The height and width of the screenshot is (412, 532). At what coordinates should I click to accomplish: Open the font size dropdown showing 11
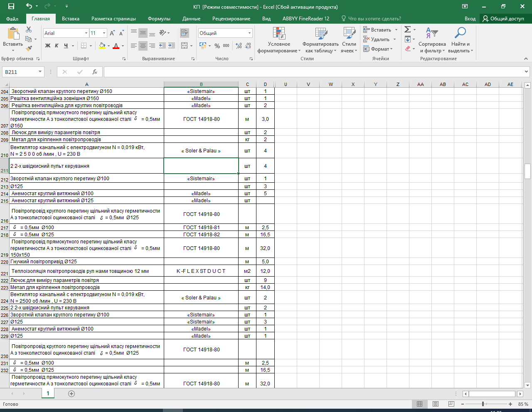(104, 33)
